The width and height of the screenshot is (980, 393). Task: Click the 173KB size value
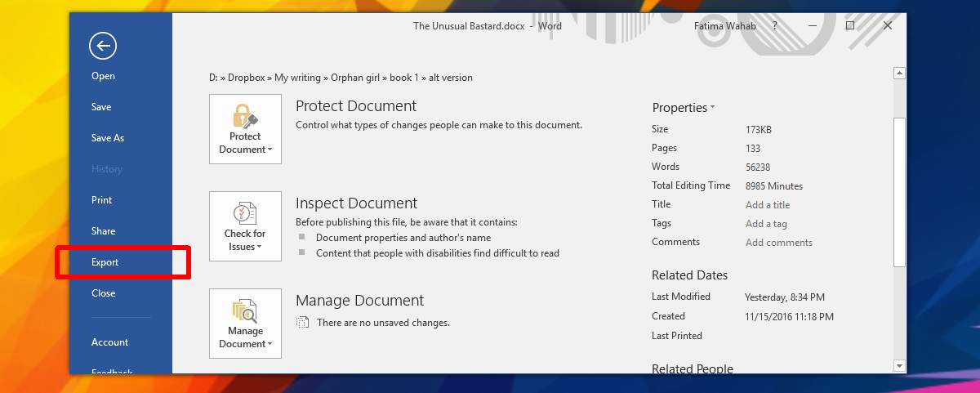[x=759, y=130]
